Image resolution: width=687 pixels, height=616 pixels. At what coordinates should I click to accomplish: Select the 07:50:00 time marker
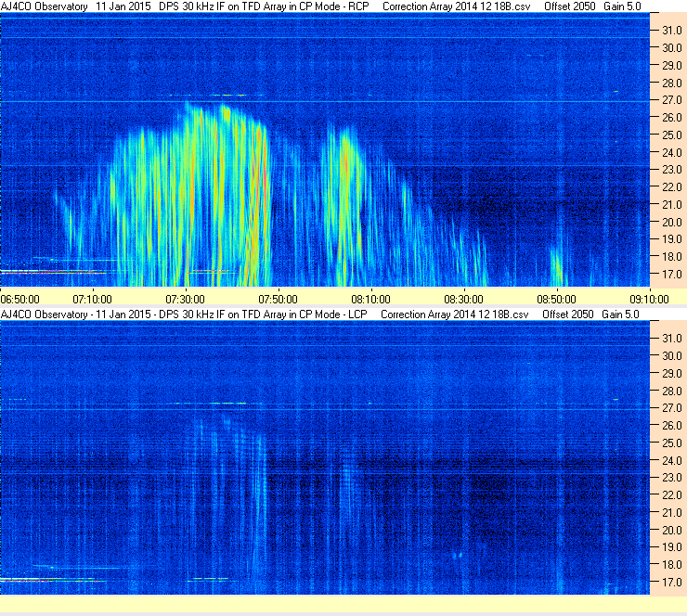tap(278, 298)
